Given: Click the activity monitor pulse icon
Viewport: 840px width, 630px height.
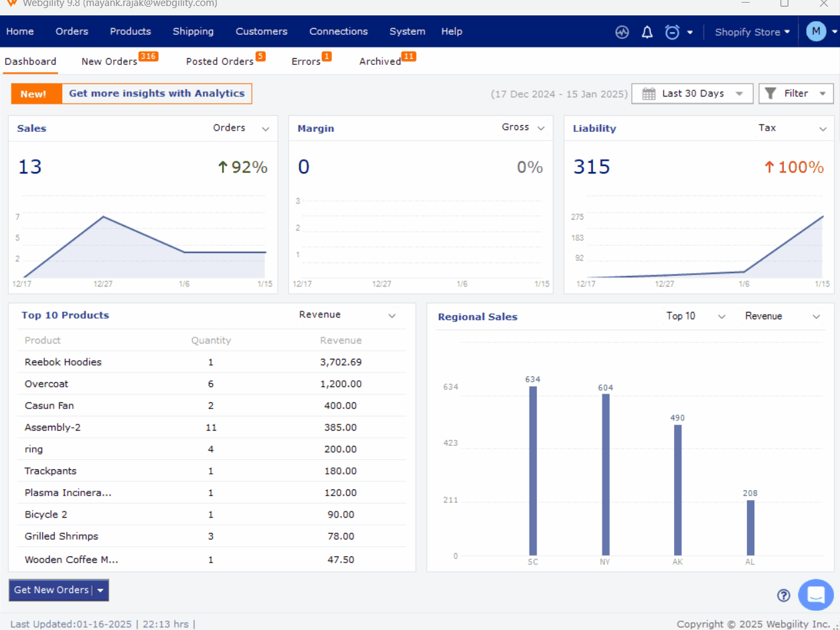Looking at the screenshot, I should (x=622, y=32).
